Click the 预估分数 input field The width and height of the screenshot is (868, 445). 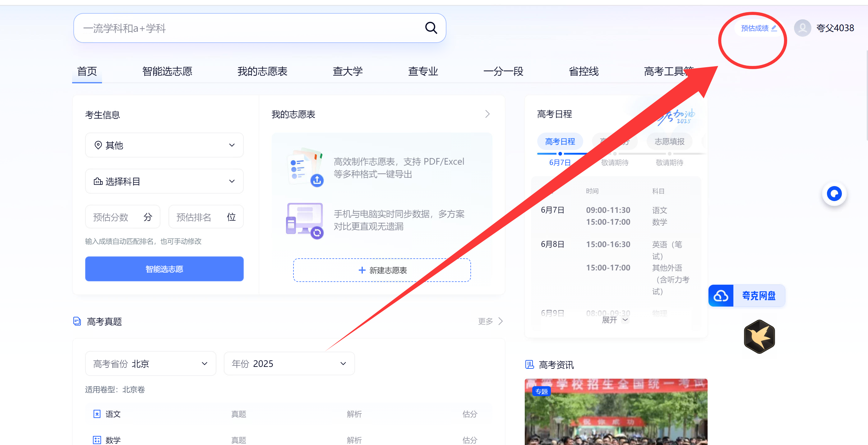pyautogui.click(x=123, y=217)
